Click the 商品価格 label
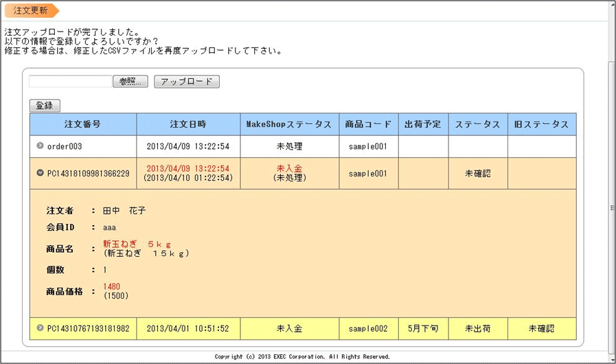Image resolution: width=616 pixels, height=364 pixels. (x=65, y=291)
